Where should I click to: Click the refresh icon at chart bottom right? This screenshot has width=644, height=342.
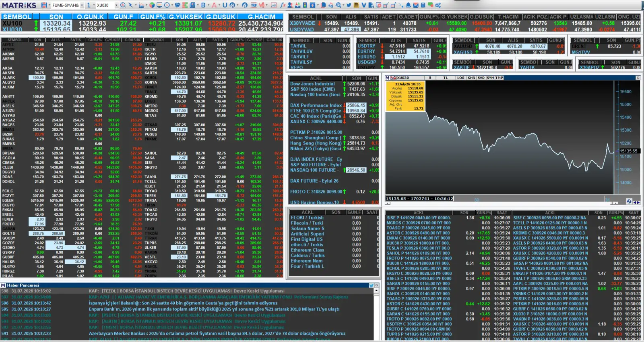pyautogui.click(x=629, y=201)
